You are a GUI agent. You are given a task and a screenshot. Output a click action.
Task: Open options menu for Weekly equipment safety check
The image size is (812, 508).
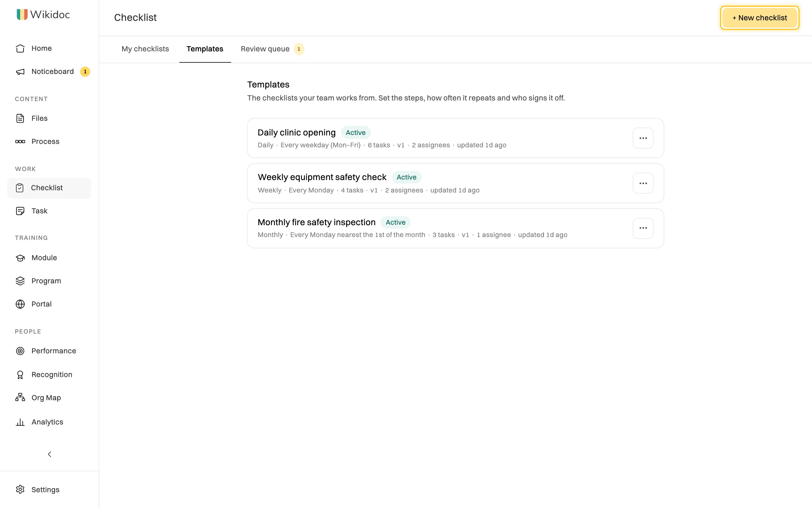[643, 183]
